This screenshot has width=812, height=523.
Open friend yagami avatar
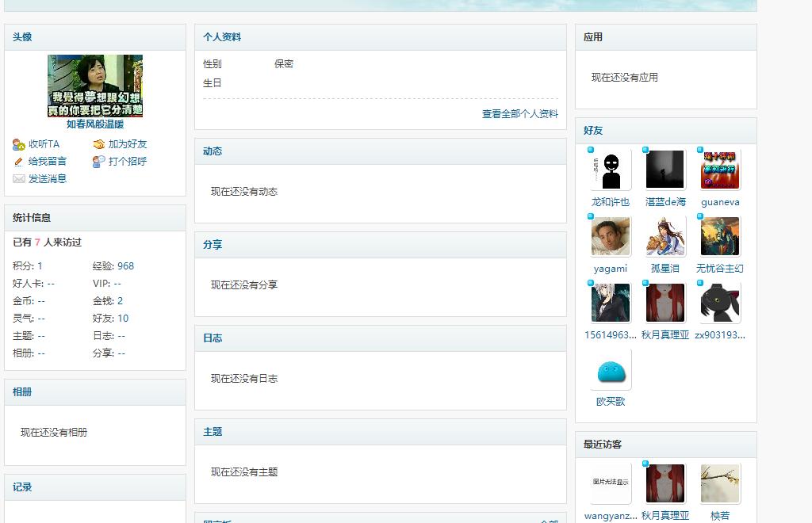click(611, 236)
